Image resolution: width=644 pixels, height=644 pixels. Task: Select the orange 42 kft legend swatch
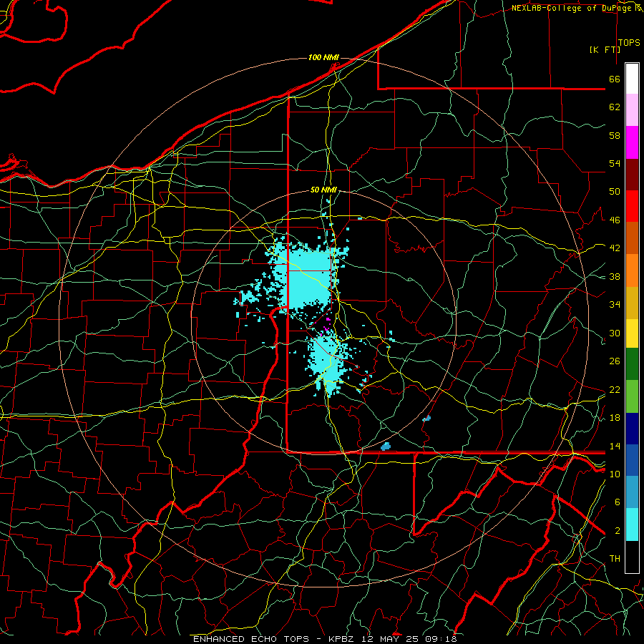[x=632, y=270]
